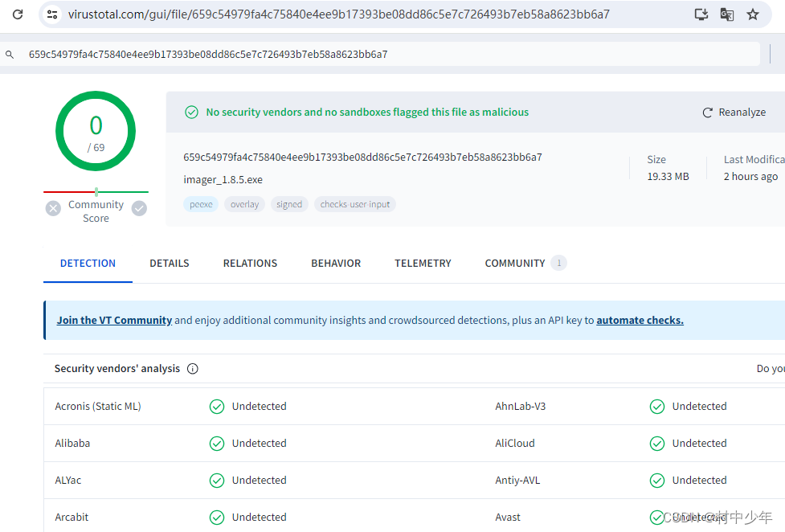Click the Community Score label
Screen dimensions: 785x532
(96, 211)
